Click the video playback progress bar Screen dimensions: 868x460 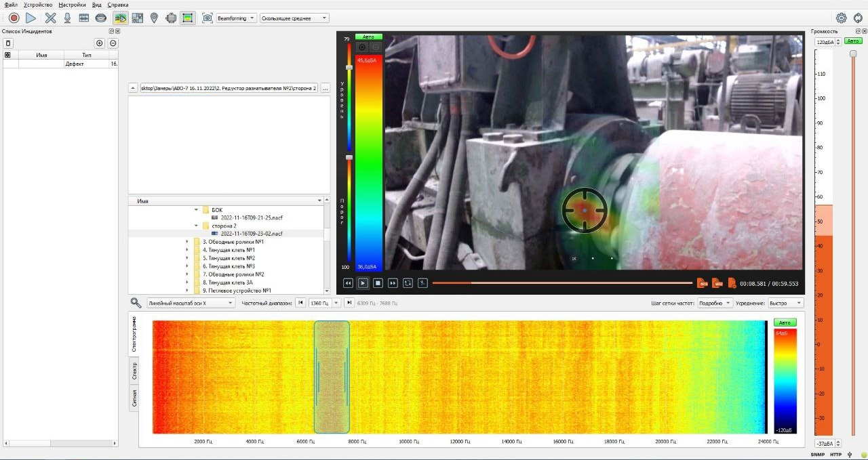point(561,283)
